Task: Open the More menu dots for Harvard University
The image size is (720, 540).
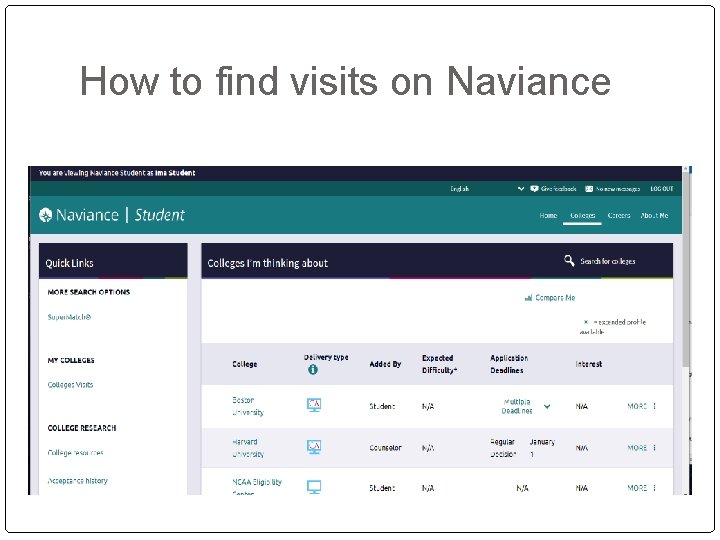Action: [x=654, y=447]
